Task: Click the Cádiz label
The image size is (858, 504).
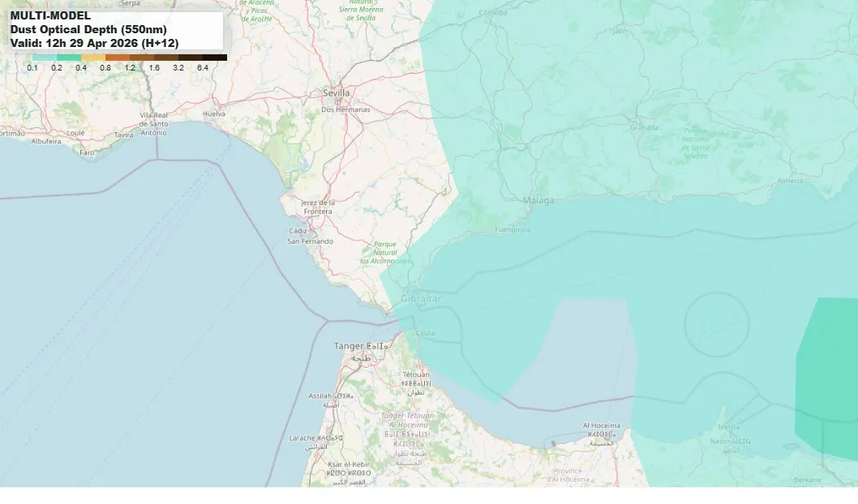Action: (x=300, y=229)
